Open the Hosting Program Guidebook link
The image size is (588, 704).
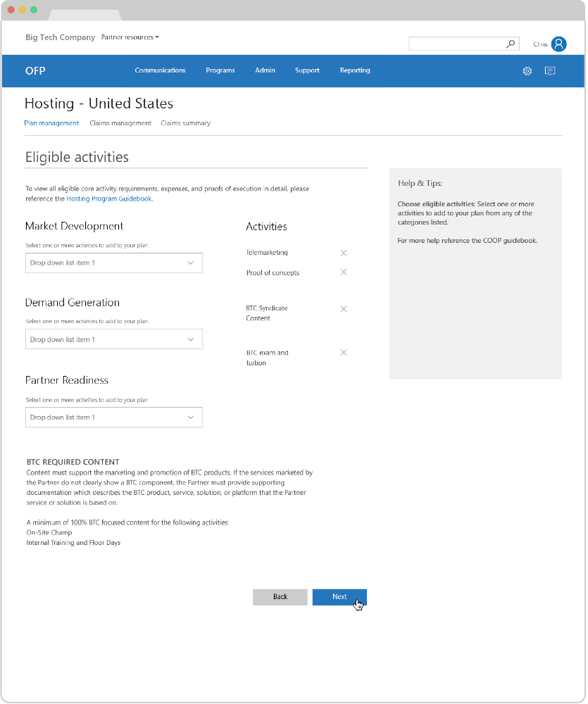coord(109,199)
